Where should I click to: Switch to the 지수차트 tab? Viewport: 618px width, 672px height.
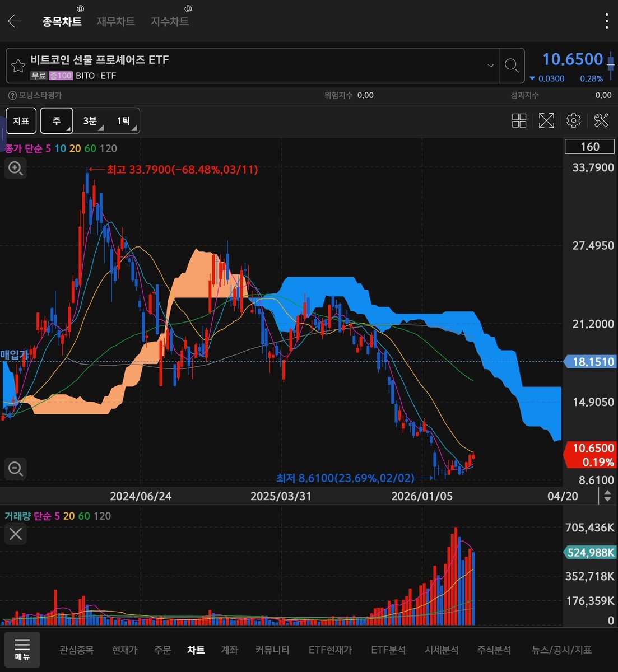tap(170, 21)
